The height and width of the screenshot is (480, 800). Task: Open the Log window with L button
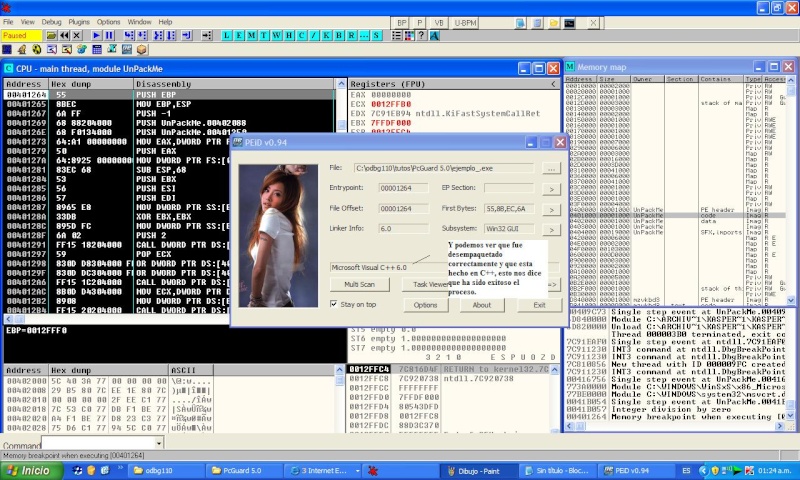coord(227,35)
